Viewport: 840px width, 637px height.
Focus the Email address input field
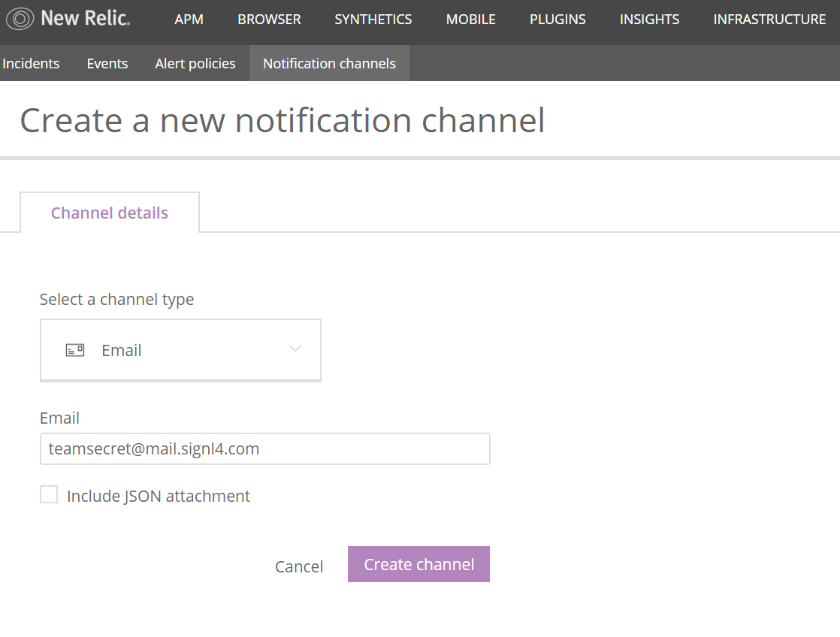265,449
